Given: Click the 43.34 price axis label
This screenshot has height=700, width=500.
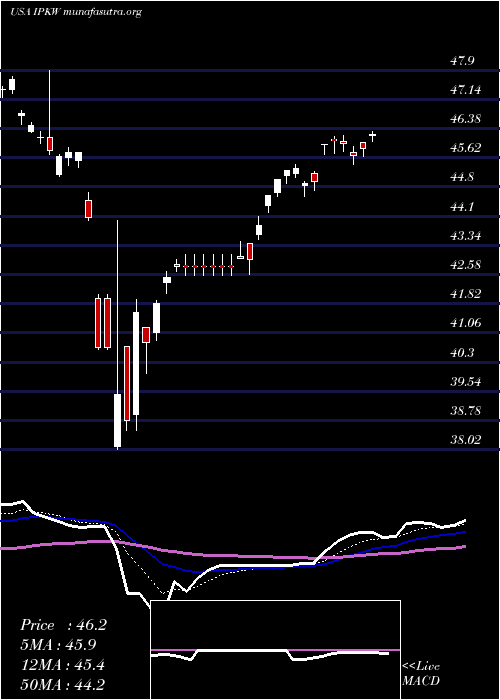Looking at the screenshot, I should coord(465,236).
